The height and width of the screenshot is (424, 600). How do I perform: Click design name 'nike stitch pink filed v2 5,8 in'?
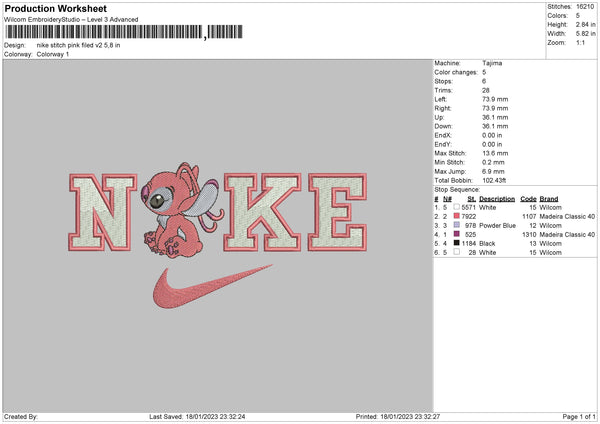(78, 45)
